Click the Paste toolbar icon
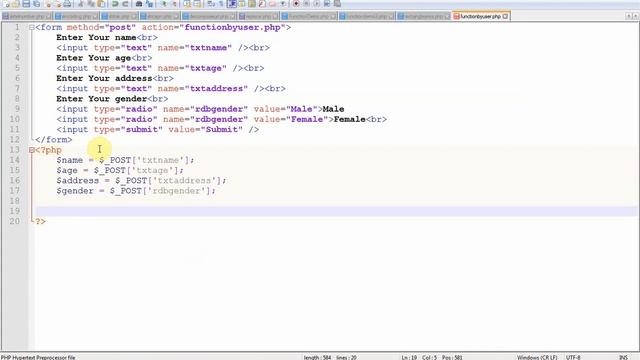 101,4
